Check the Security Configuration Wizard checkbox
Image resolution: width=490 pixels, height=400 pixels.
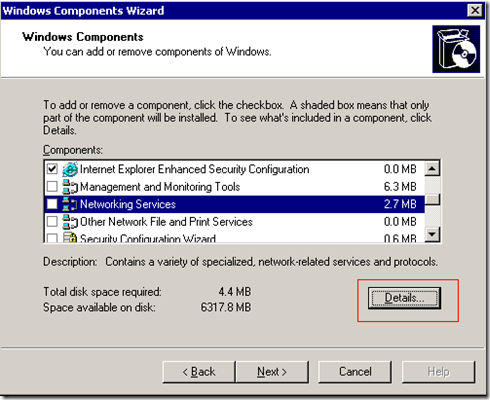(52, 238)
